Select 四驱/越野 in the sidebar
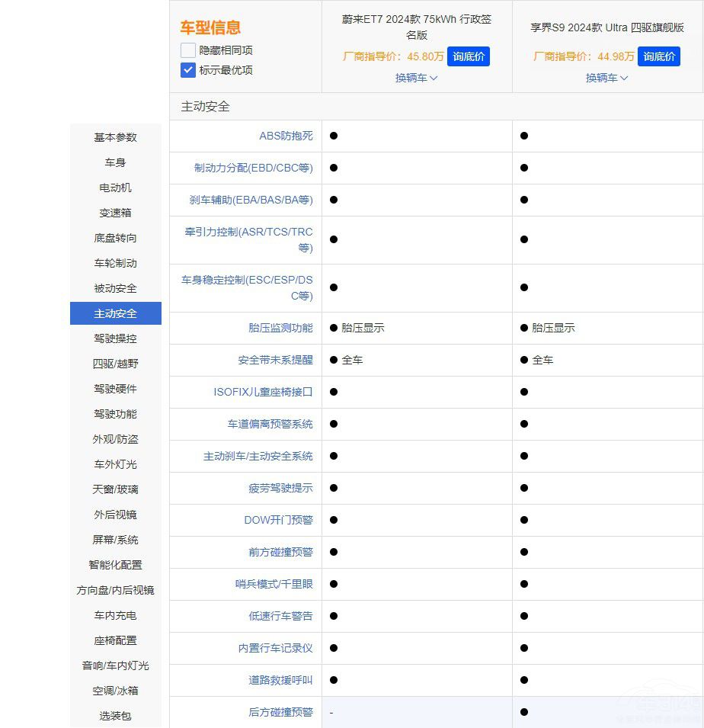Screen dimensions: 704x728 pyautogui.click(x=115, y=364)
